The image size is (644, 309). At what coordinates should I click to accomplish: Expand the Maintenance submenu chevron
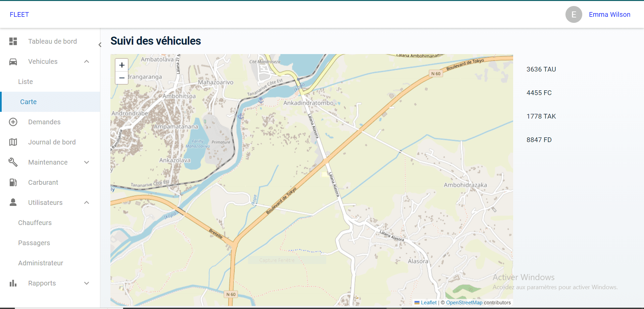[x=87, y=162]
